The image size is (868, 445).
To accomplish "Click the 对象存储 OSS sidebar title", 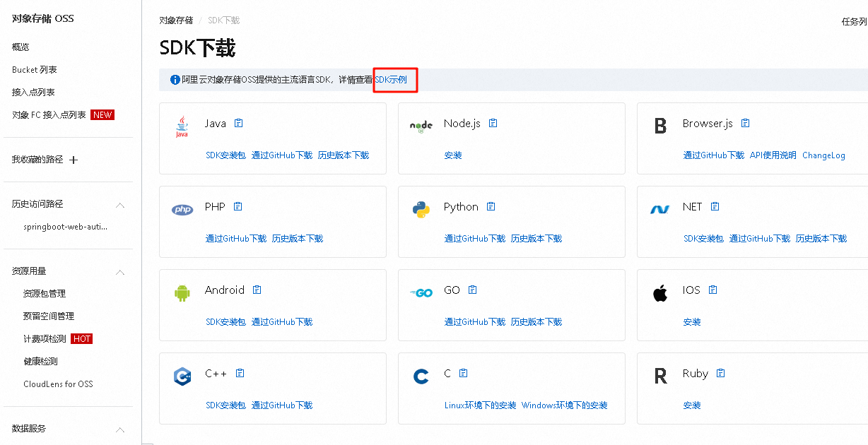I will pyautogui.click(x=43, y=18).
